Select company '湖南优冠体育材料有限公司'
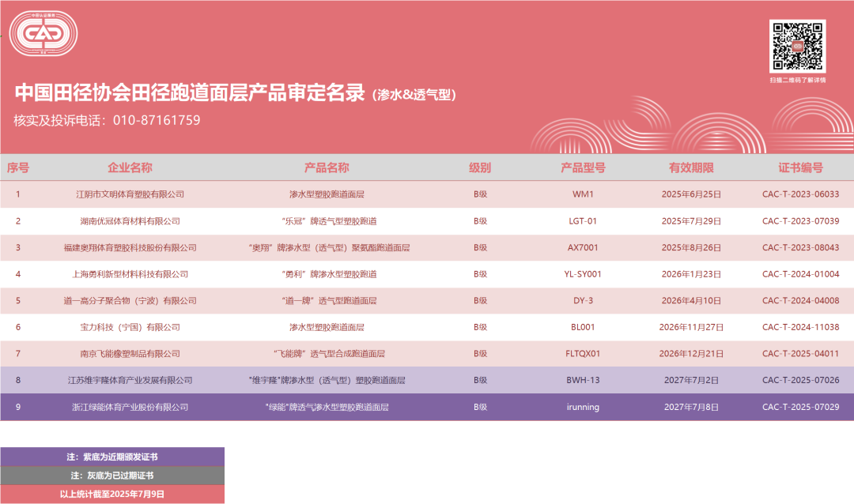The image size is (854, 504). click(130, 221)
